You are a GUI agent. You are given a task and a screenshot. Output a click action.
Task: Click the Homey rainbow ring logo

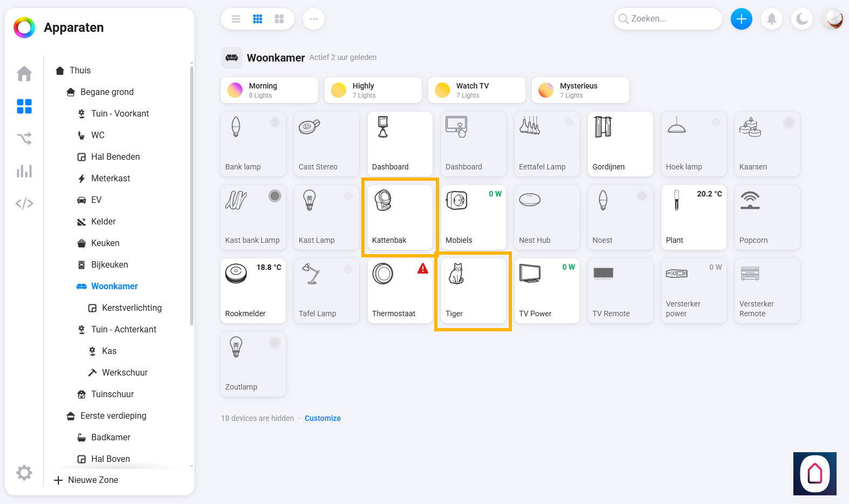tap(24, 28)
